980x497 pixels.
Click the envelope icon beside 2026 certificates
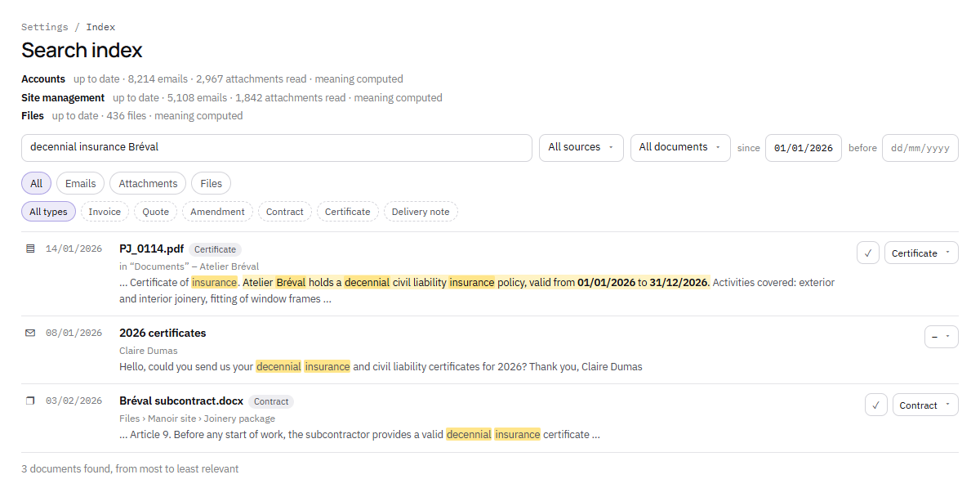(x=30, y=333)
